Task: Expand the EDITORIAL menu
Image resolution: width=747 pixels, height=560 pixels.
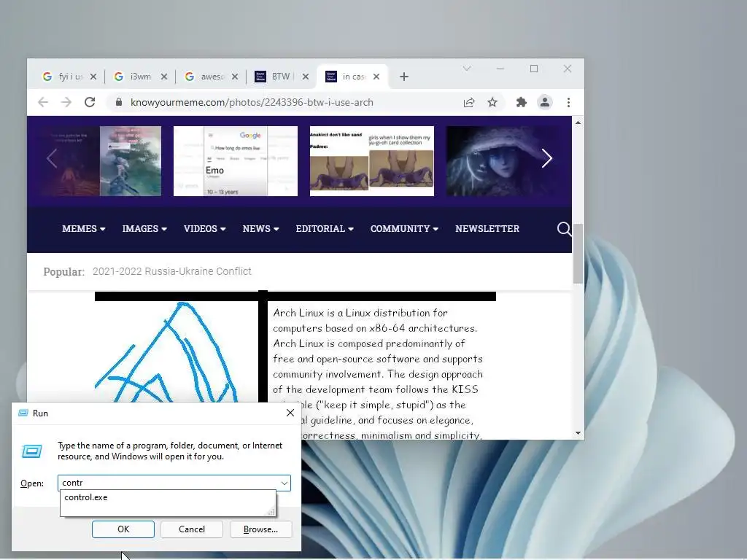Action: click(325, 229)
